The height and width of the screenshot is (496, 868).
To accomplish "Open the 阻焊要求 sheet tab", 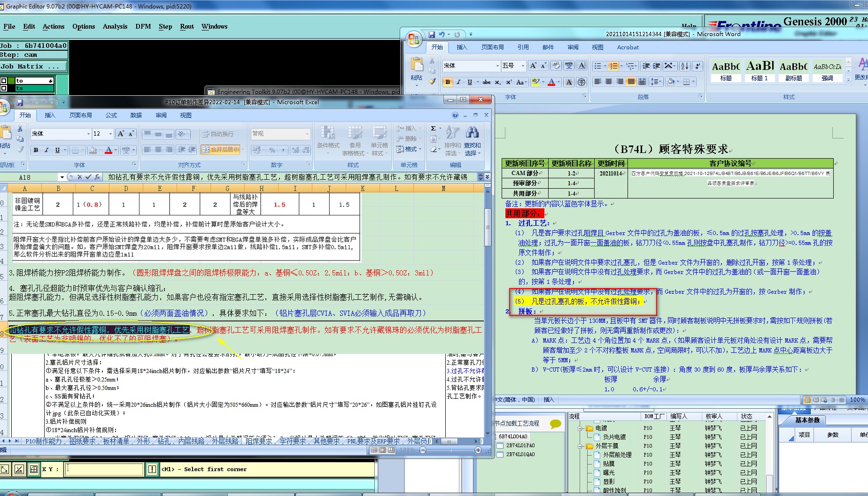I will coord(259,441).
